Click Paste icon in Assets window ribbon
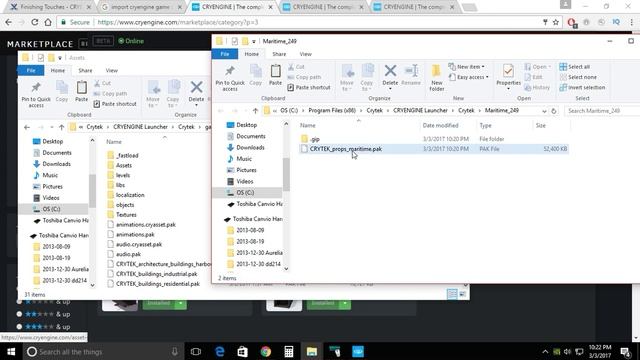The height and width of the screenshot is (360, 640). [82, 91]
